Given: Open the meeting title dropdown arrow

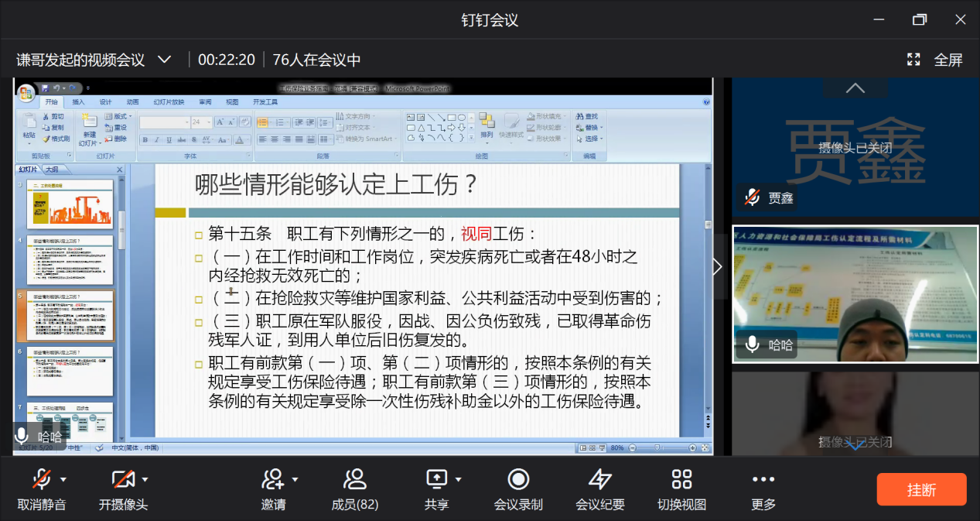Looking at the screenshot, I should (165, 59).
